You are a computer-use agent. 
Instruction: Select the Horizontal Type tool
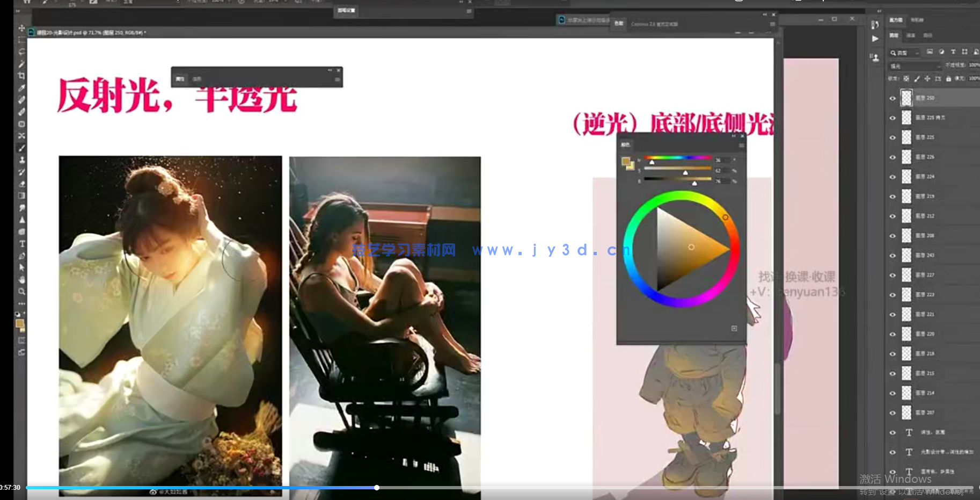[22, 244]
